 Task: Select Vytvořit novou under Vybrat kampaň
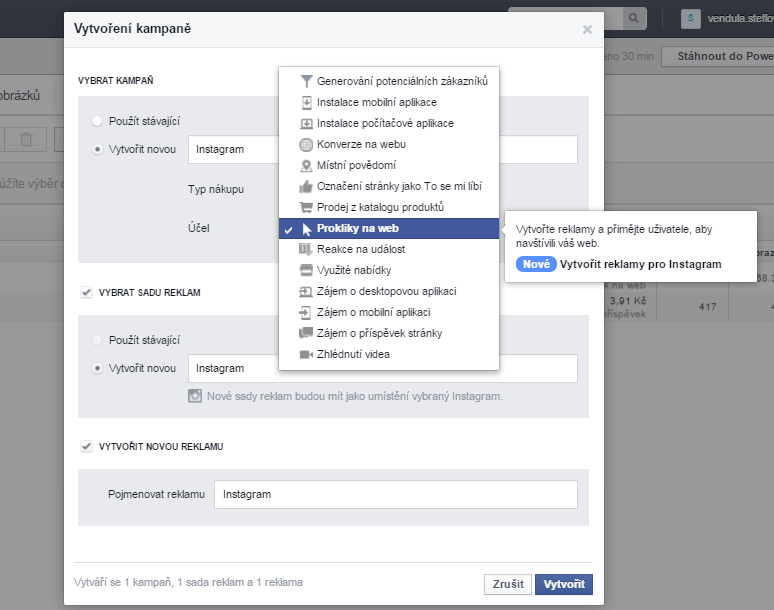[x=97, y=149]
